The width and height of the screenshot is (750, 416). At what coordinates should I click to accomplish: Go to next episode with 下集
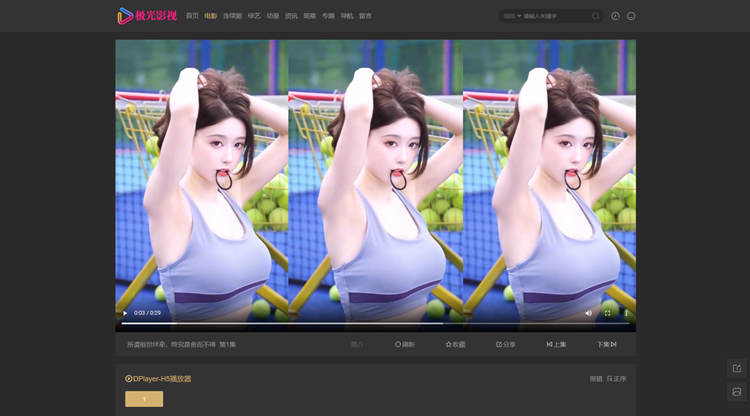tap(606, 344)
